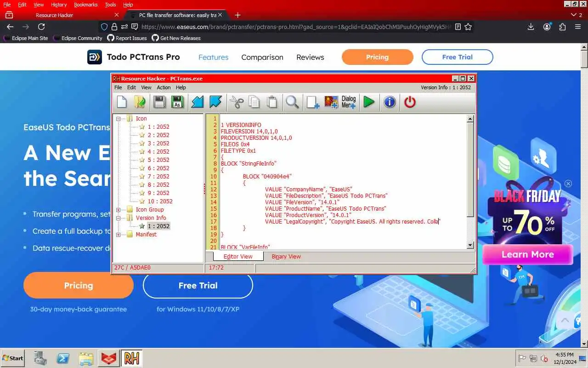Click the Save As floppy icon
Screen dimensions: 588x368
pos(177,102)
